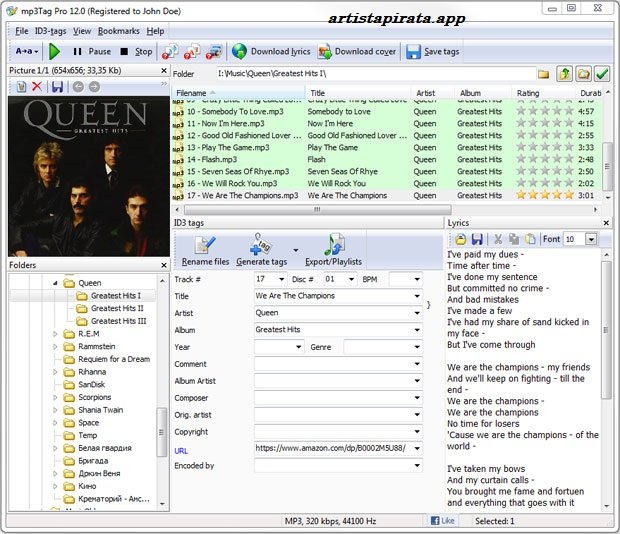Image resolution: width=620 pixels, height=534 pixels.
Task: Open the ID3-tags menu
Action: point(51,31)
